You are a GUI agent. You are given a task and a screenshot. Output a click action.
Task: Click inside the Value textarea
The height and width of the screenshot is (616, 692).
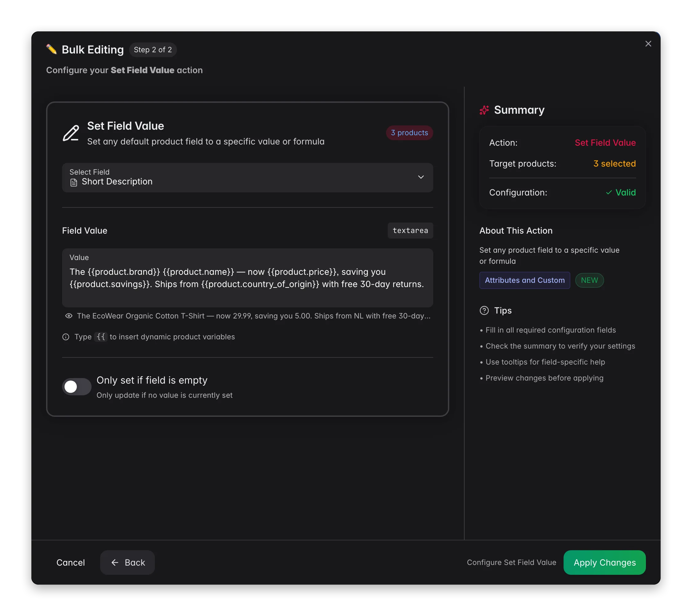(x=247, y=278)
